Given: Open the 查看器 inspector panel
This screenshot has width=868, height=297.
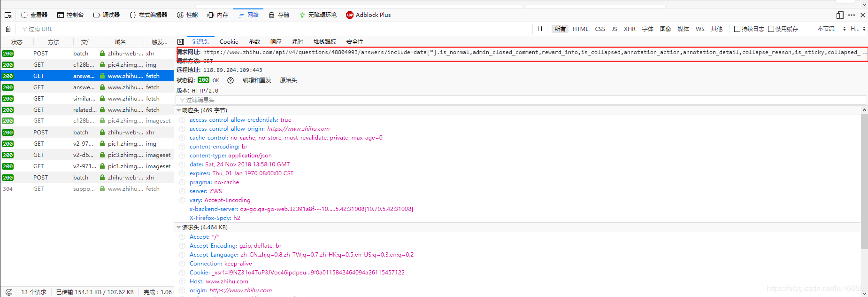Looking at the screenshot, I should point(34,15).
